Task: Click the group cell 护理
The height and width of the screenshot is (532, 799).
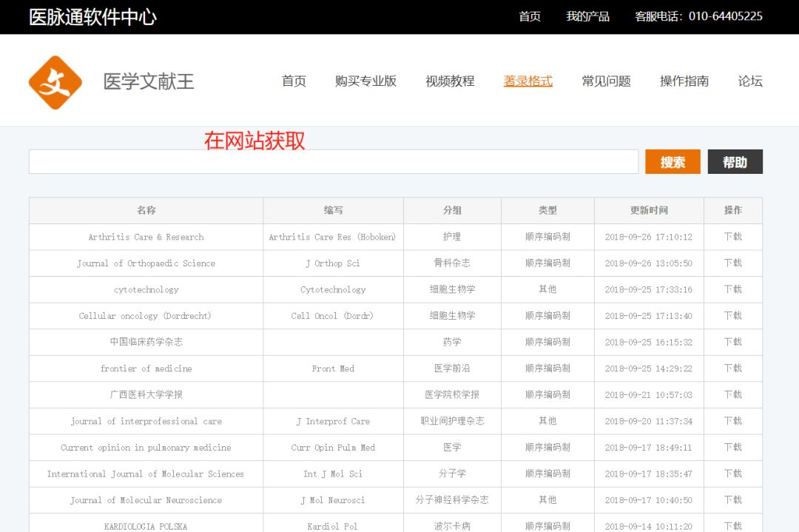Action: pyautogui.click(x=452, y=237)
